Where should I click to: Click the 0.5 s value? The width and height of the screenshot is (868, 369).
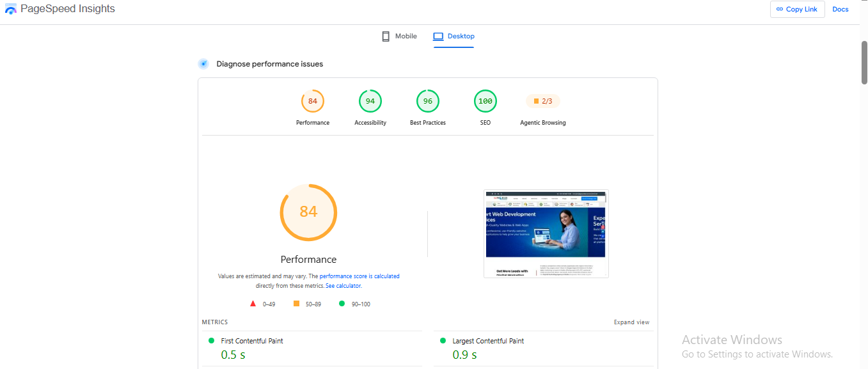click(x=233, y=354)
